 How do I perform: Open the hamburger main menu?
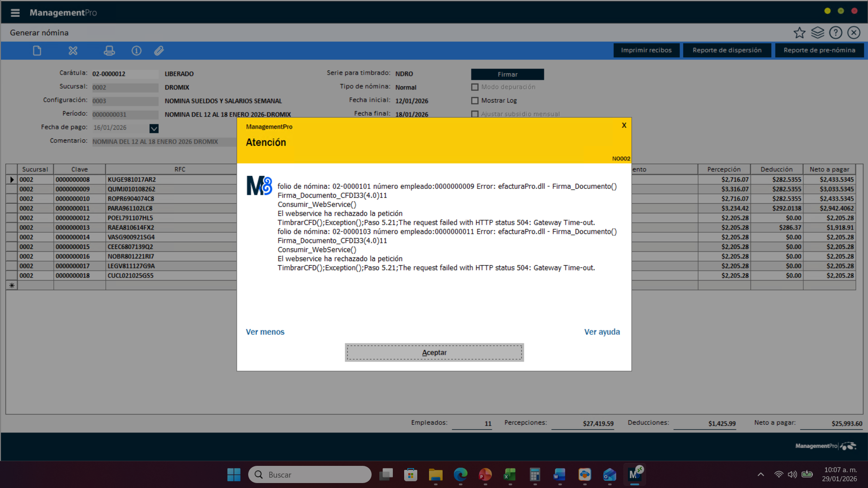15,13
